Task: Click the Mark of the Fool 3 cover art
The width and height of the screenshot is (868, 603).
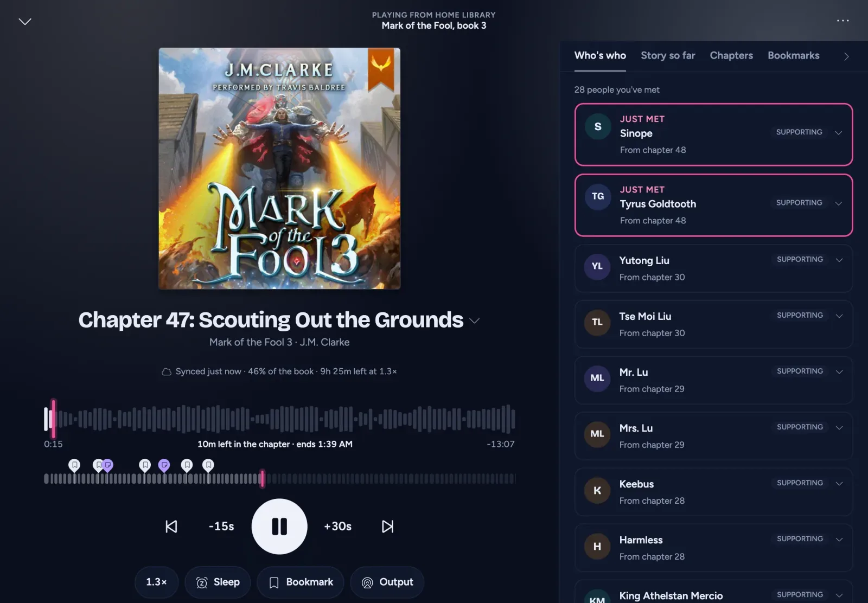Action: point(279,168)
